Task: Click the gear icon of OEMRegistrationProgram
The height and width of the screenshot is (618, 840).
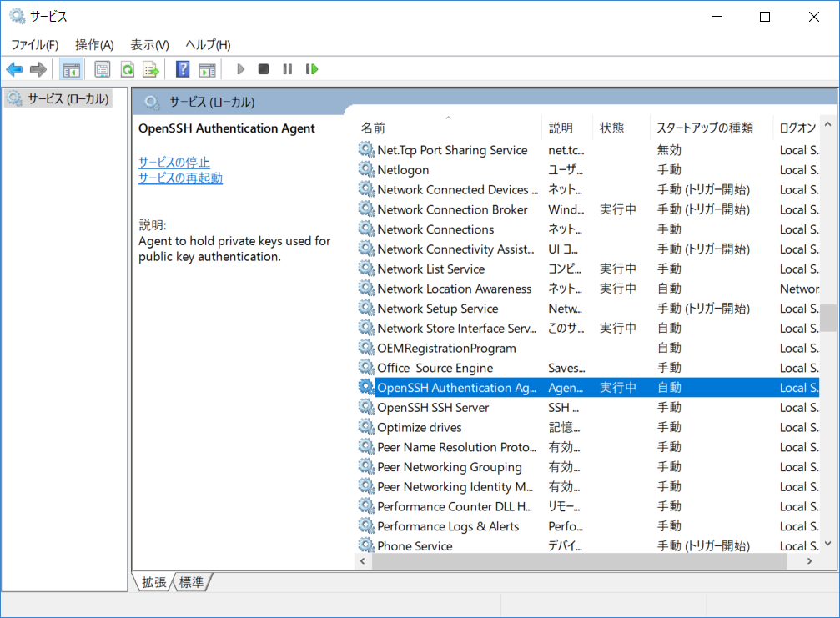Action: click(x=366, y=348)
